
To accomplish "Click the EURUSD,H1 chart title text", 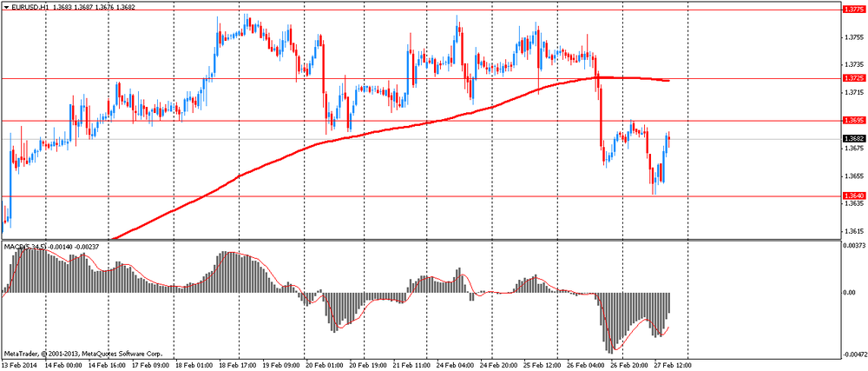I will click(30, 7).
